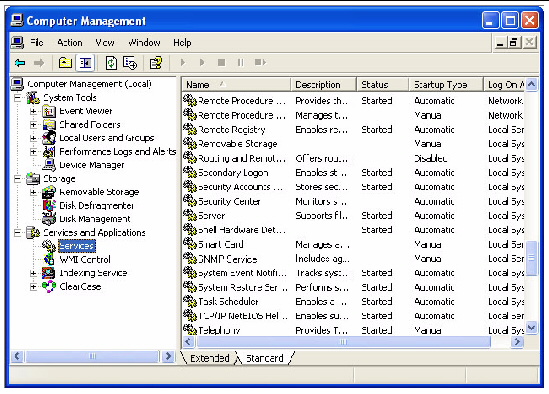Toggle the Show/Hide Console Tree icon

pos(85,63)
